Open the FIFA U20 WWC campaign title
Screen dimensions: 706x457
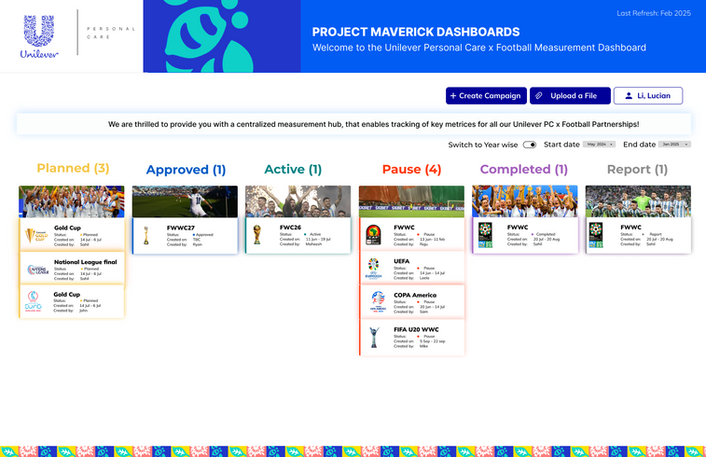click(416, 330)
